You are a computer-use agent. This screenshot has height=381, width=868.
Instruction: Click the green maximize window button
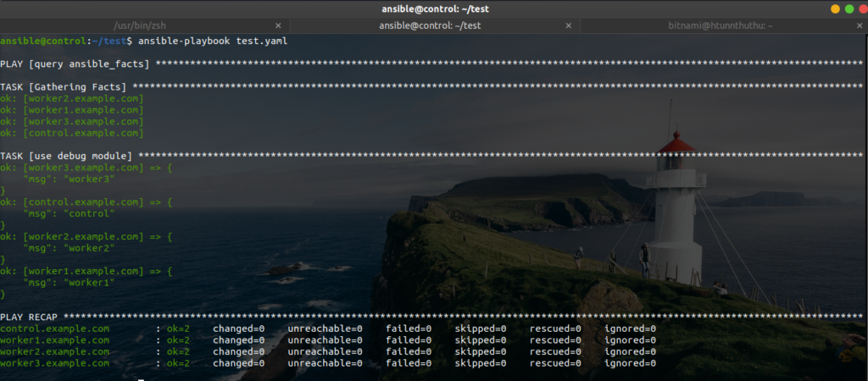pos(849,8)
